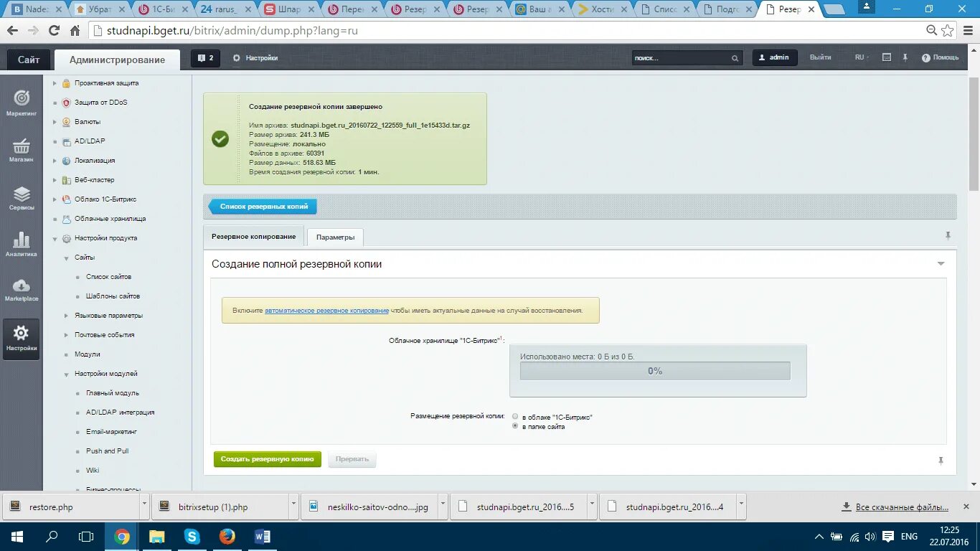Expand the Проактивная защита tree item
980x551 pixels.
click(x=55, y=83)
